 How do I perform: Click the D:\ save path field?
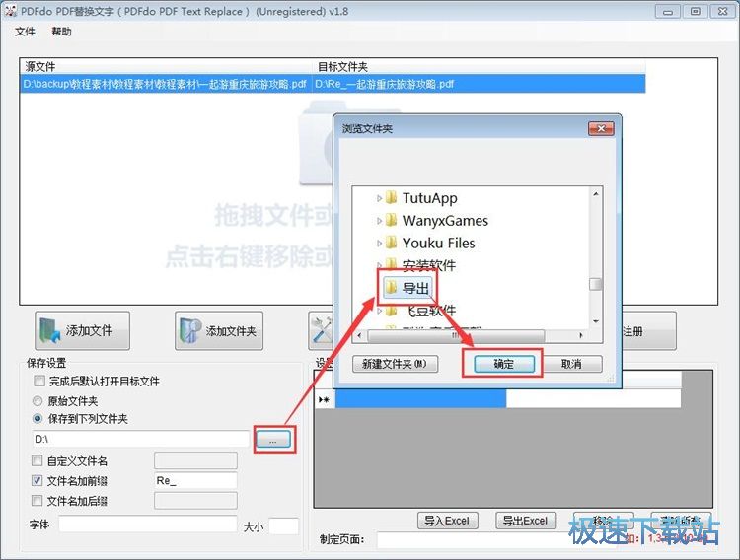141,439
